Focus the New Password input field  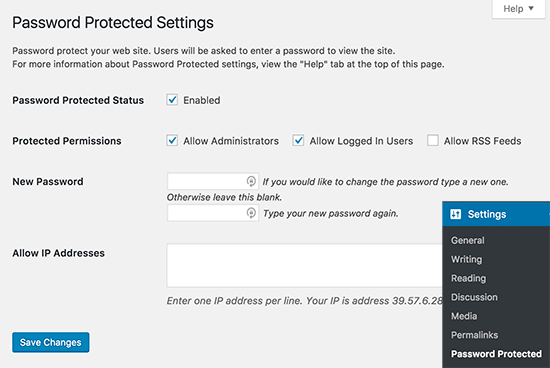point(213,181)
